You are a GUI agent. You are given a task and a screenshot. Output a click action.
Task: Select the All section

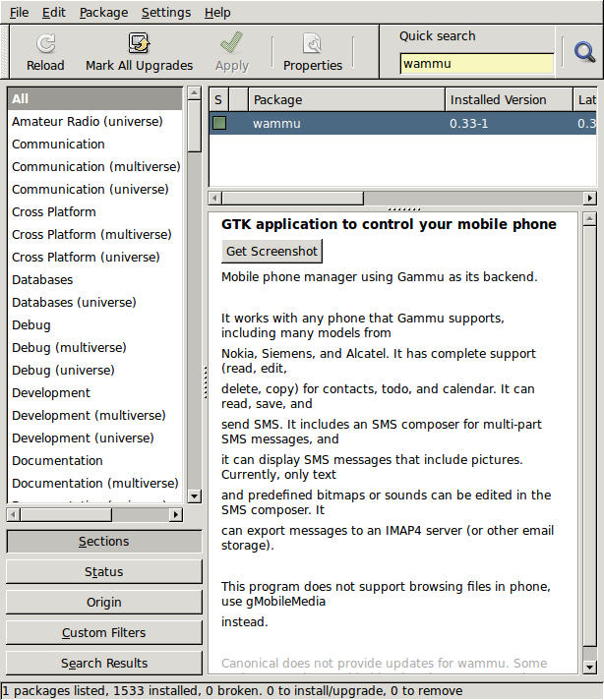point(95,98)
